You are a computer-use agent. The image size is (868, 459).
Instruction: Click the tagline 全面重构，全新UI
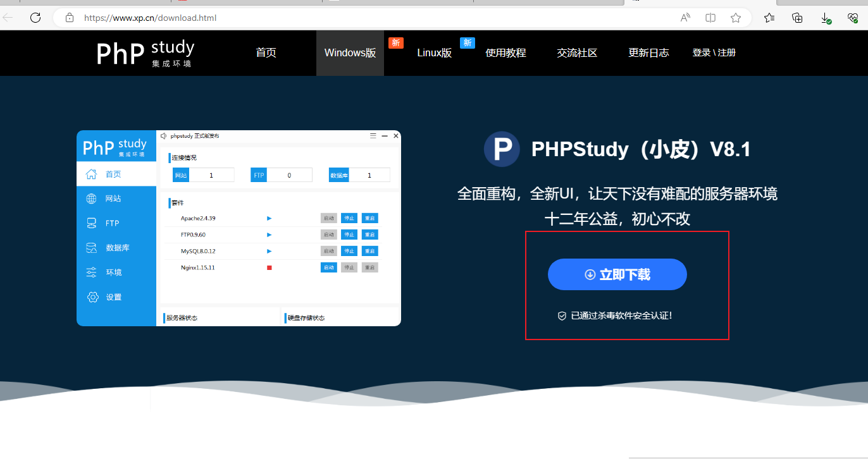(515, 193)
